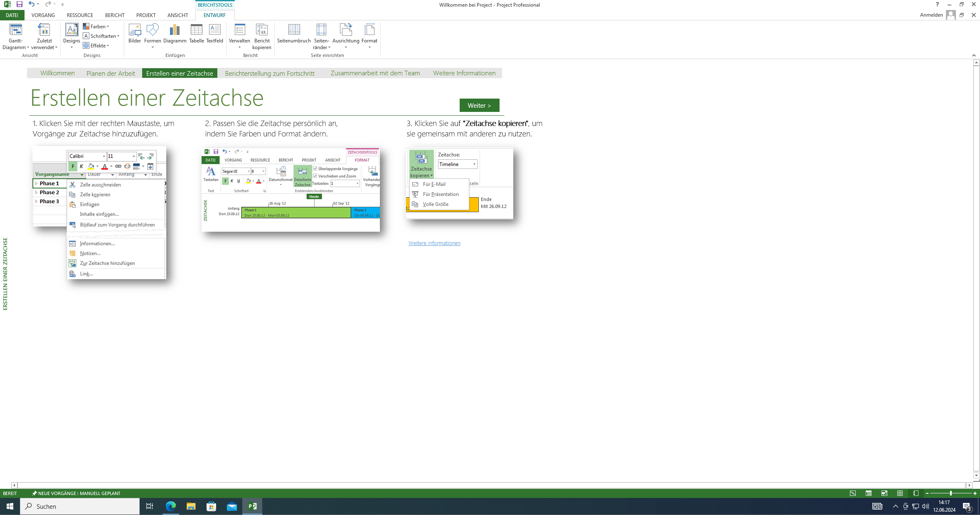Image resolution: width=980 pixels, height=515 pixels.
Task: Collapse the ribbon with the chevron
Action: pos(973,55)
